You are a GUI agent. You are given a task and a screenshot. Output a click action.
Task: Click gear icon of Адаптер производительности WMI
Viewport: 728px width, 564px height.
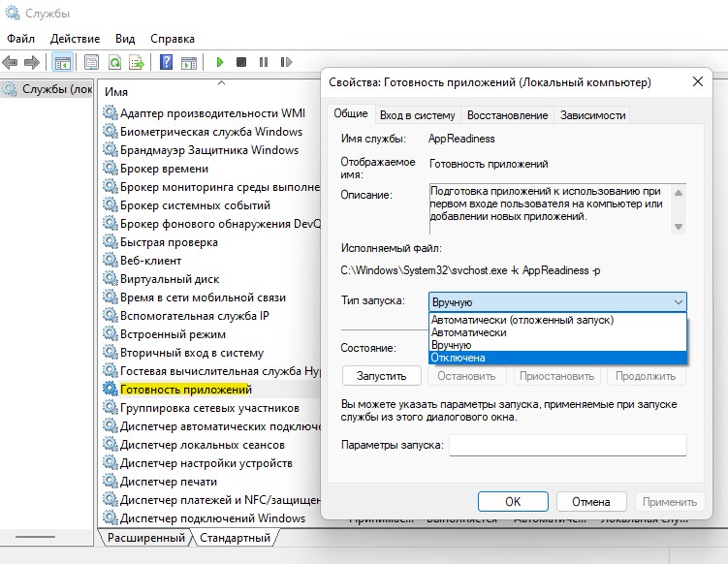(111, 112)
